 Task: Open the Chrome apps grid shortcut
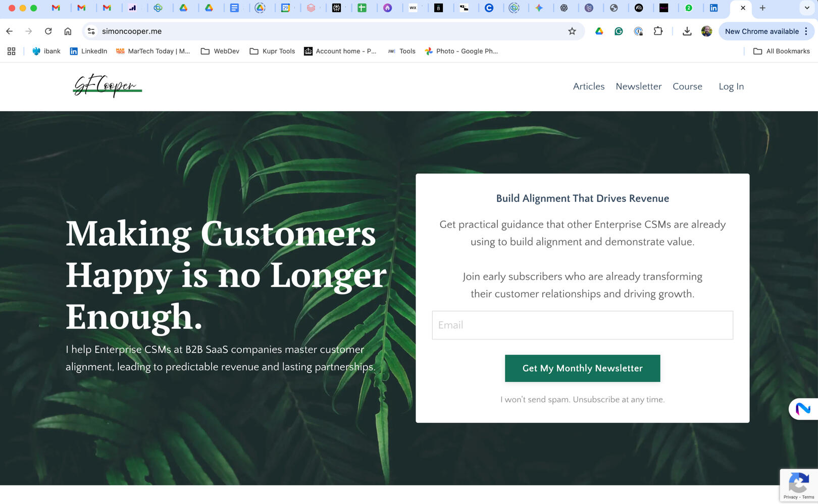[x=11, y=51]
